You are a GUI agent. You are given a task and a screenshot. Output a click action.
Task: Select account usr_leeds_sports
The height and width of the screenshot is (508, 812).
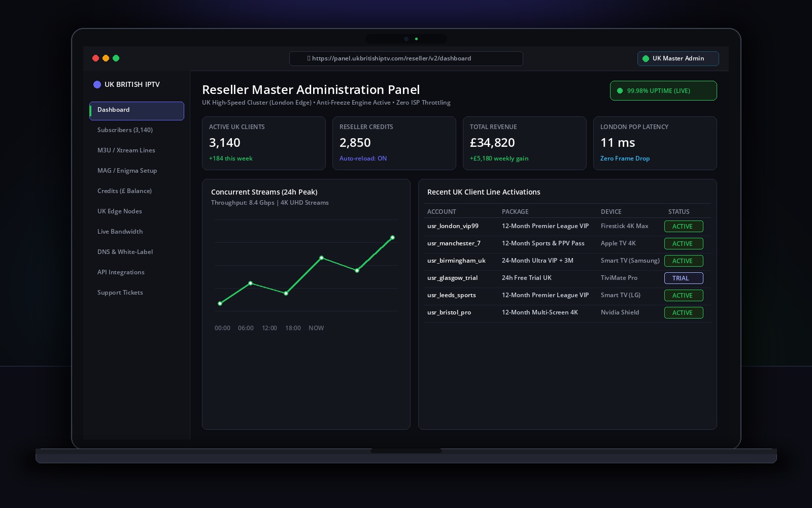point(452,295)
